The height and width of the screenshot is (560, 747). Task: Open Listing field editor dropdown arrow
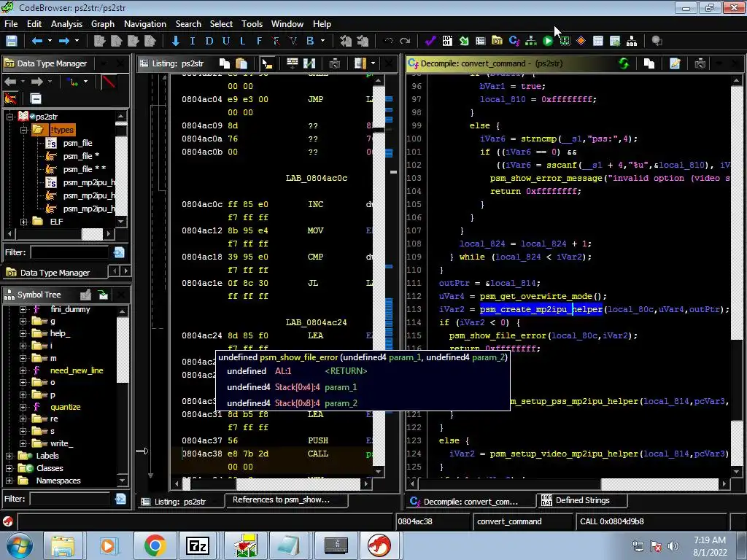(373, 63)
